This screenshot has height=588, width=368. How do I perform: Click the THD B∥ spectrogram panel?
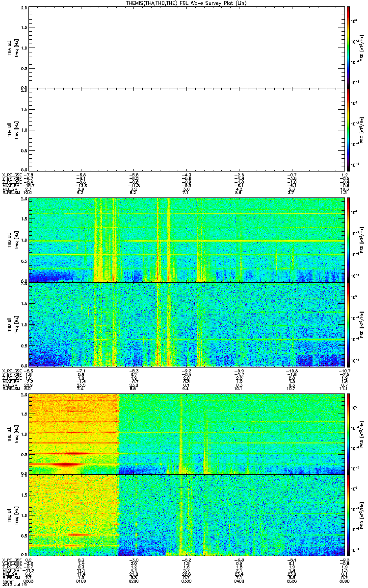(x=186, y=324)
